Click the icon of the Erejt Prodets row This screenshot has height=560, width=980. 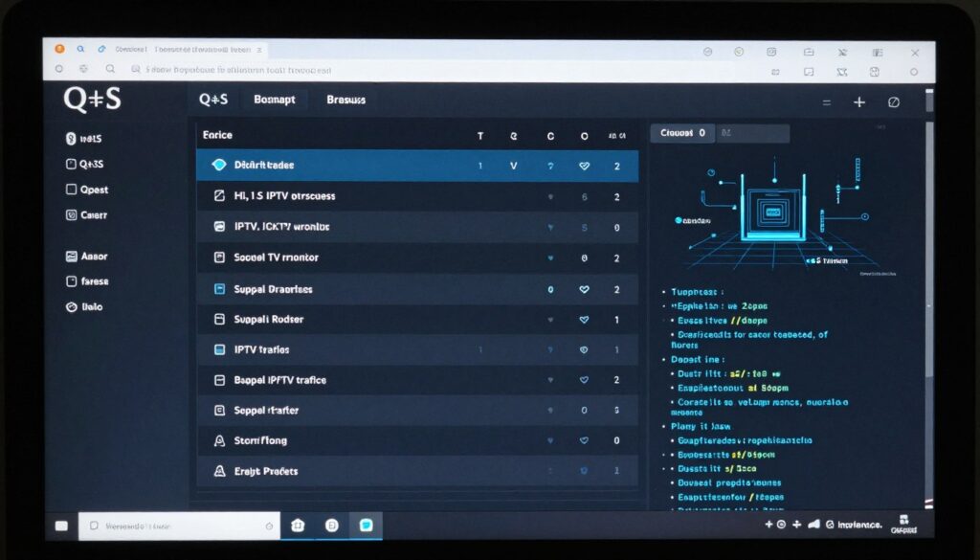(x=219, y=471)
